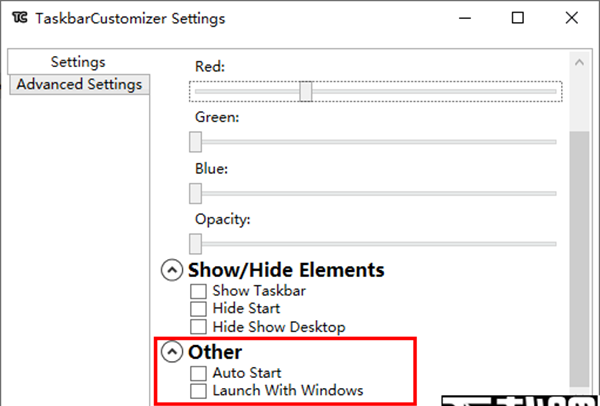Click the vertical scrollbar thumb
This screenshot has height=406, width=600.
tap(579, 259)
